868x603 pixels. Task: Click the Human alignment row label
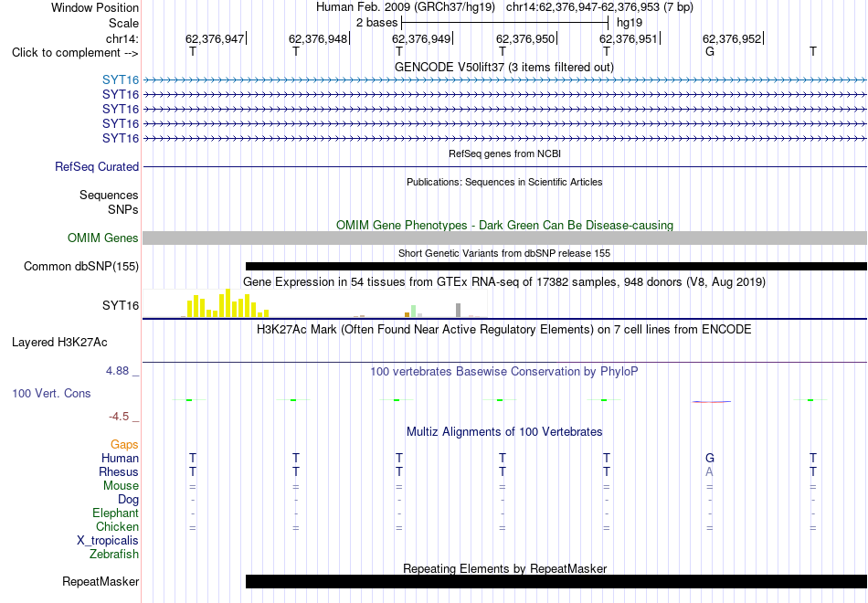tap(120, 459)
